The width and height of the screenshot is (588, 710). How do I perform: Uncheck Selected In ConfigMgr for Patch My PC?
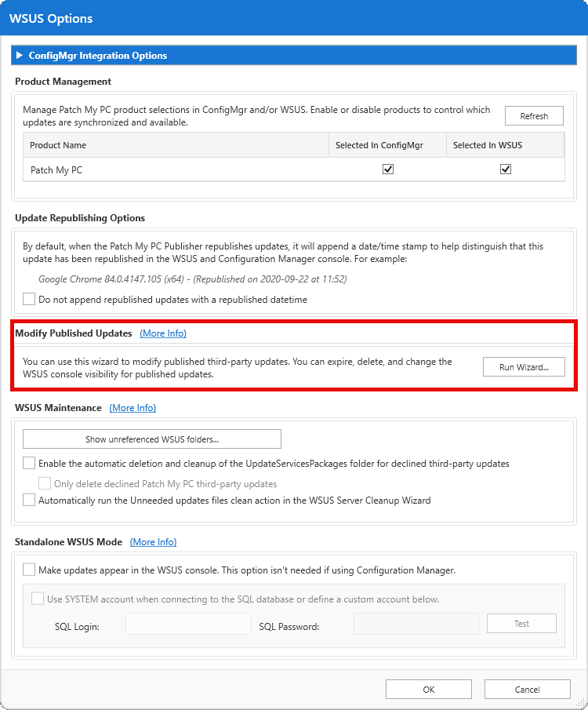click(x=387, y=169)
